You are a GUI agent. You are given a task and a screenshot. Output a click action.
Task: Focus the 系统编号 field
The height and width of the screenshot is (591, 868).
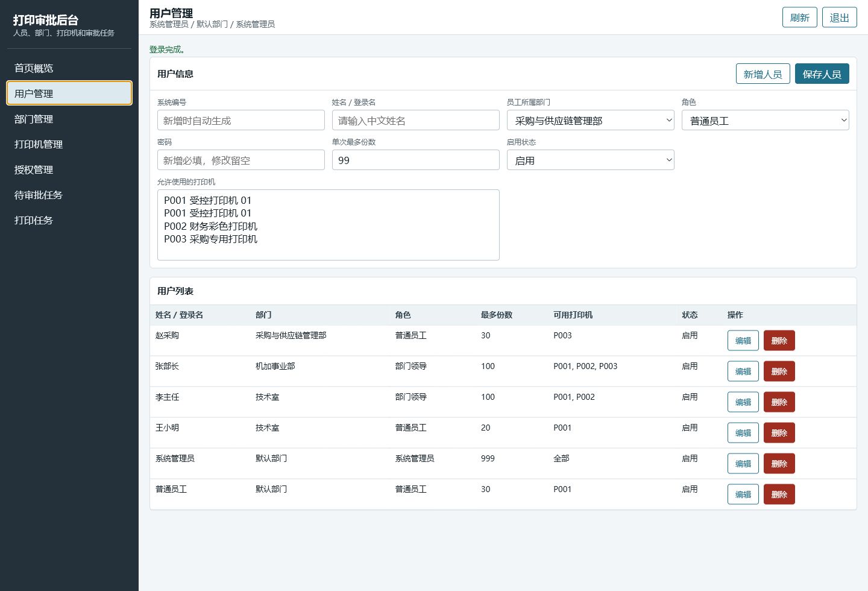click(x=241, y=120)
